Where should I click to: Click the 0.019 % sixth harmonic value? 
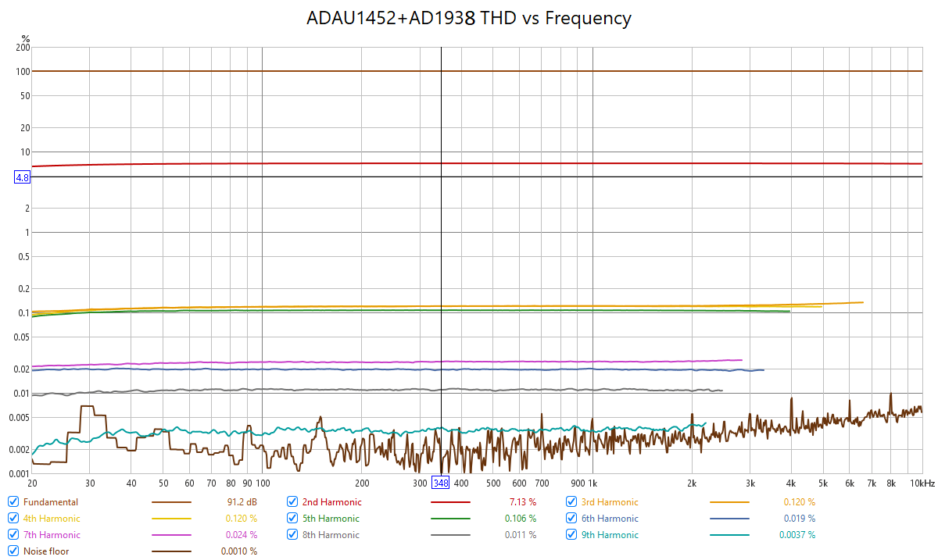799,519
